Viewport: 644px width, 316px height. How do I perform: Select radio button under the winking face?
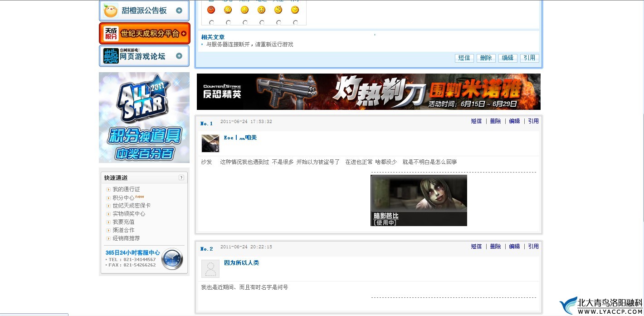pyautogui.click(x=278, y=22)
